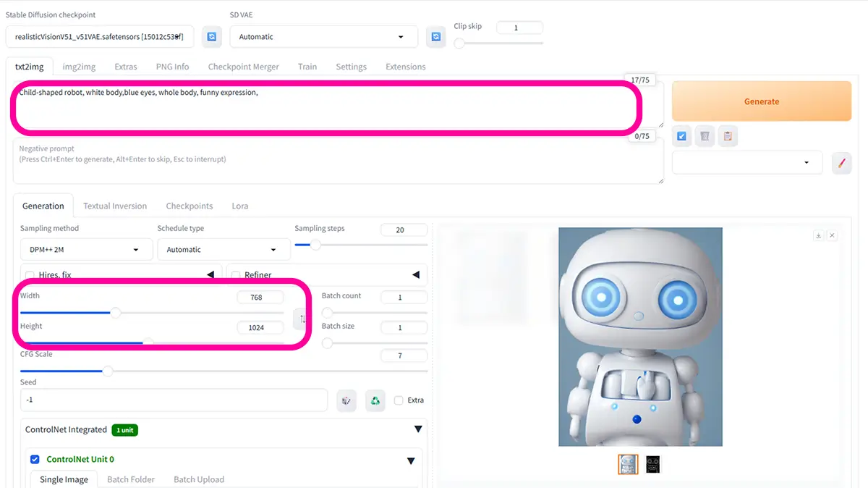
Task: Click the Batch count value field
Action: (x=404, y=298)
